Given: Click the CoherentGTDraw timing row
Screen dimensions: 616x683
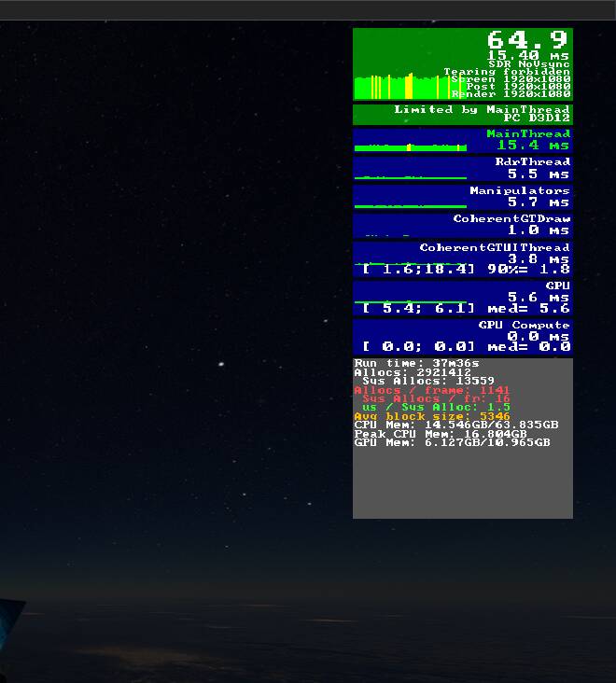Looking at the screenshot, I should tap(462, 225).
